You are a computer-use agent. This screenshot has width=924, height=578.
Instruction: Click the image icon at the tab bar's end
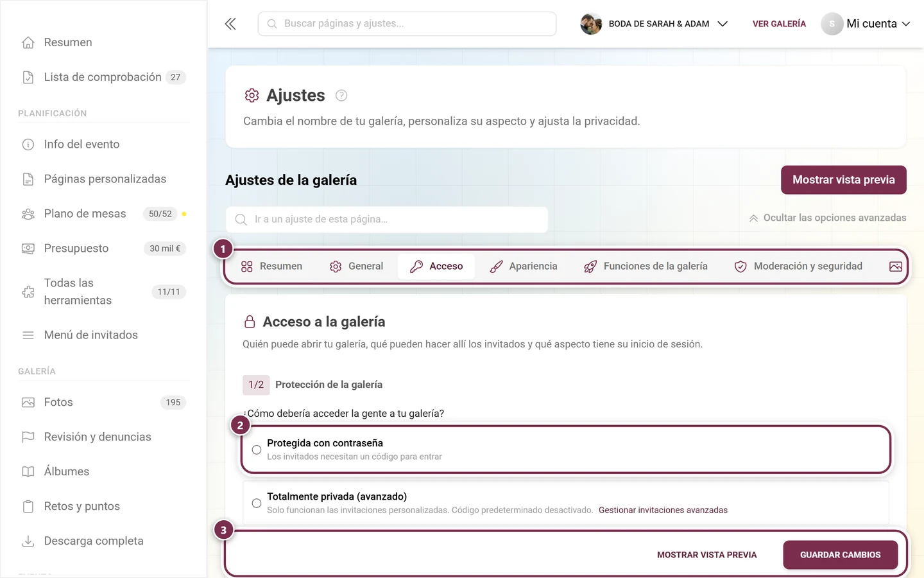click(896, 267)
